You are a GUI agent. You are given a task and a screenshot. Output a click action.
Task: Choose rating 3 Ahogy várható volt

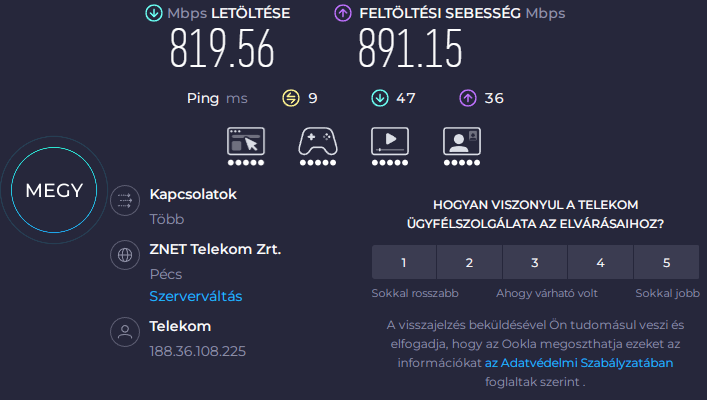pyautogui.click(x=535, y=262)
